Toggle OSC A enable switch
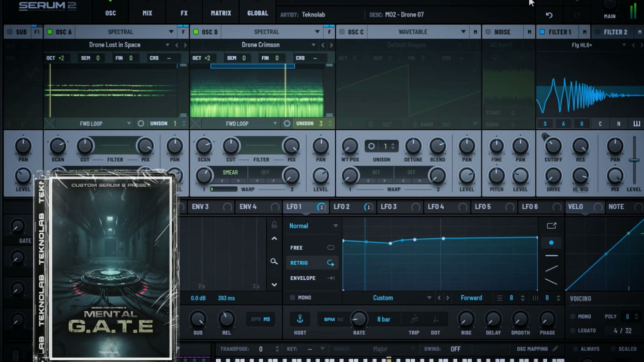The width and height of the screenshot is (644, 362). pyautogui.click(x=50, y=32)
